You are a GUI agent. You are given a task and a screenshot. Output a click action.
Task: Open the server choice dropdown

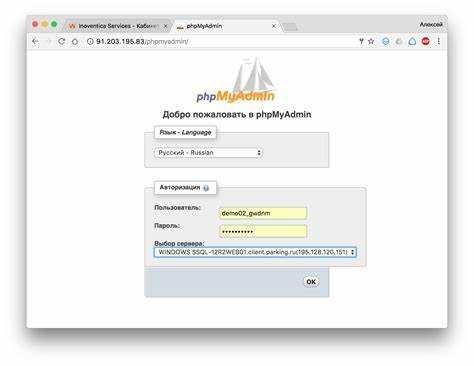[255, 252]
